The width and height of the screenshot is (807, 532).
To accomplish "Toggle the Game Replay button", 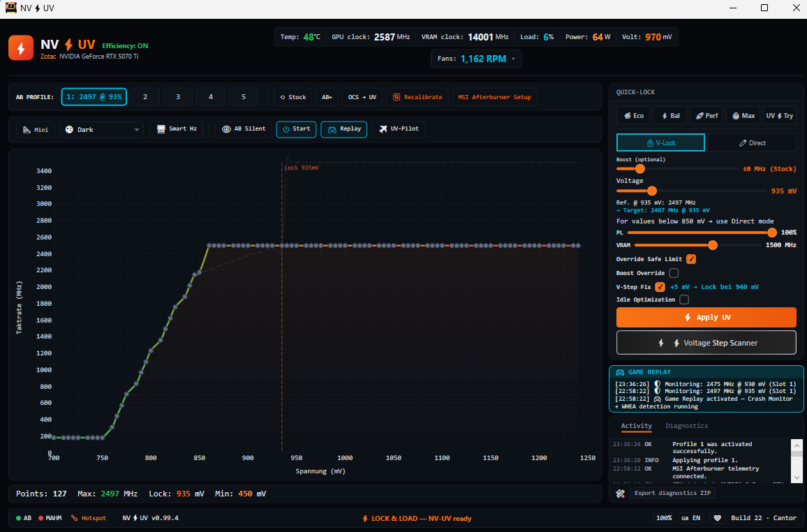I will 343,129.
